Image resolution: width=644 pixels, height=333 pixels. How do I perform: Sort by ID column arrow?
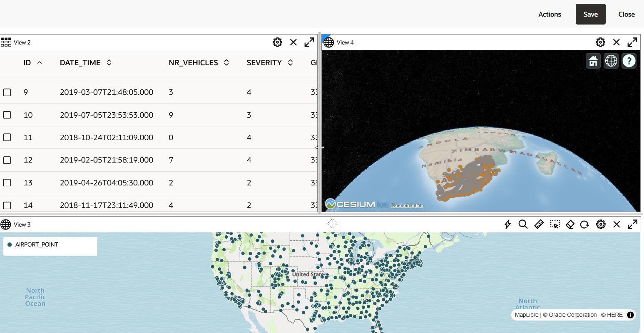[x=40, y=63]
